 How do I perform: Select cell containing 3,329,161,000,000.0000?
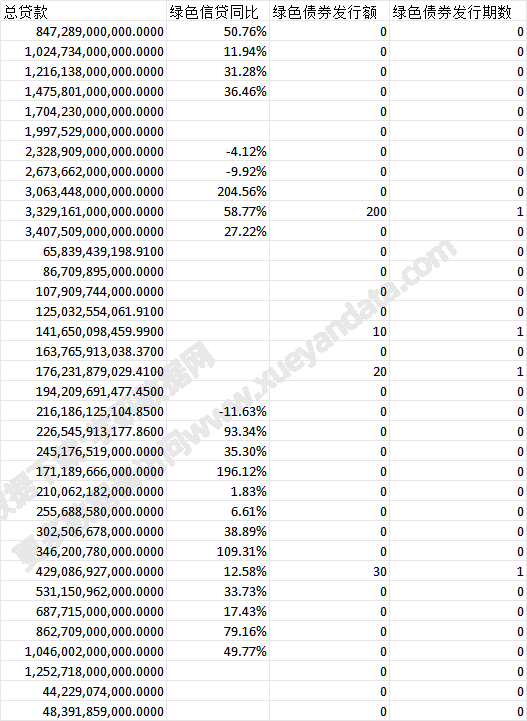click(x=83, y=212)
